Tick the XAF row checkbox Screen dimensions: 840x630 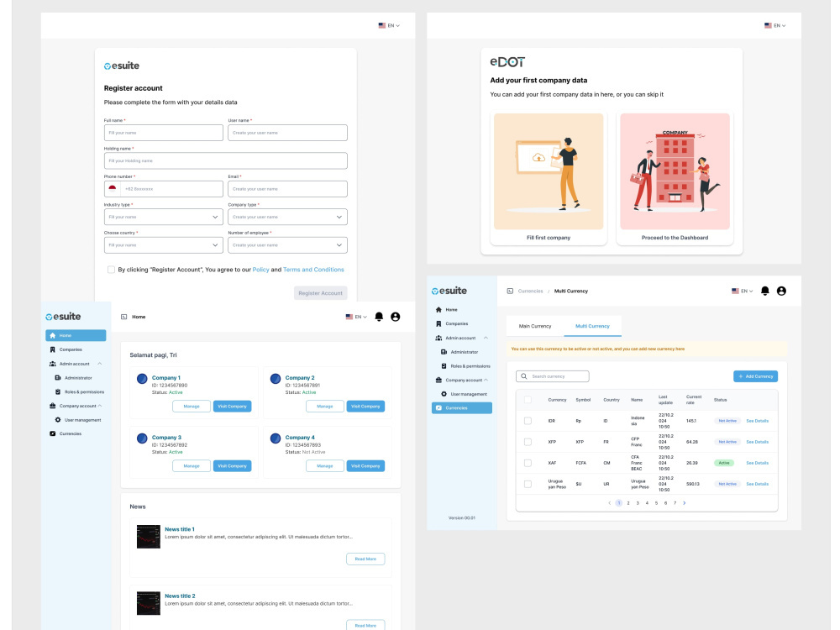coord(528,463)
